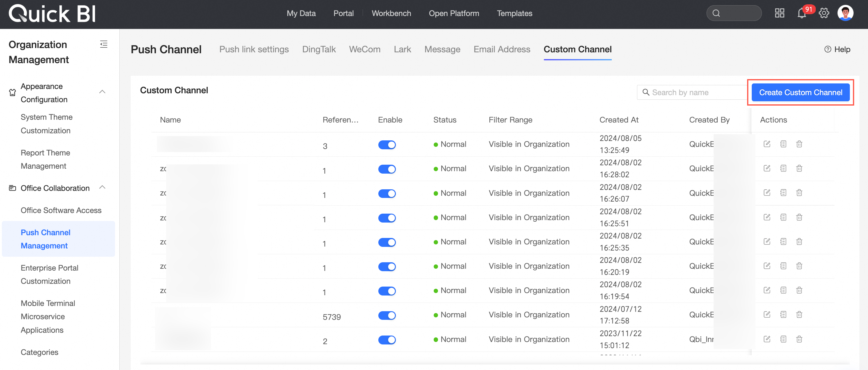Delete the channel created at 16:28:02
The width and height of the screenshot is (868, 370).
[799, 168]
